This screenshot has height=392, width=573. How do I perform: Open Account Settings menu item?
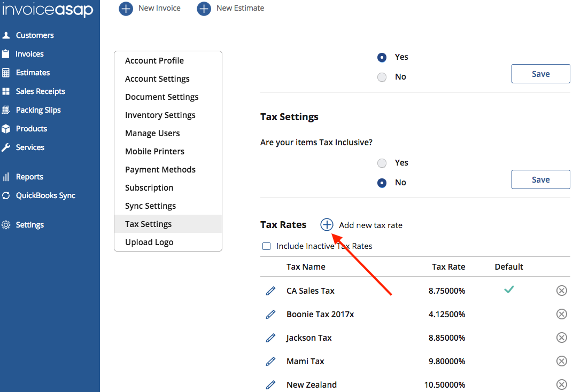pyautogui.click(x=168, y=79)
